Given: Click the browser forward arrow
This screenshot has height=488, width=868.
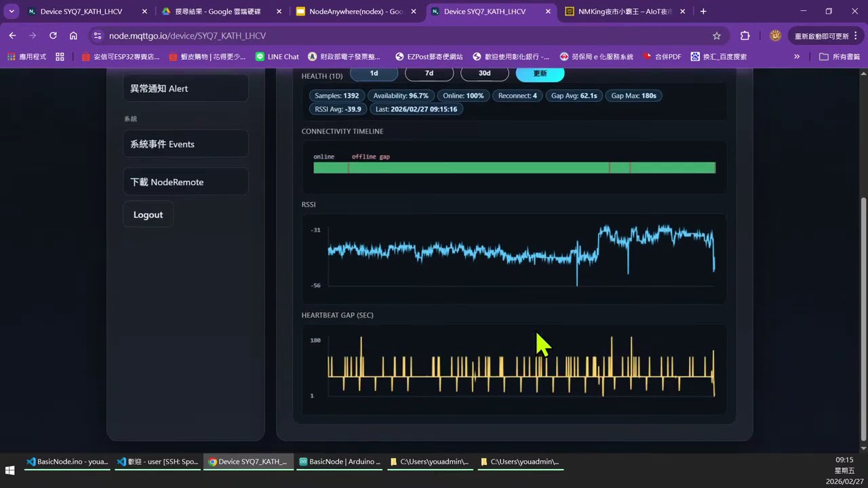Looking at the screenshot, I should point(33,36).
